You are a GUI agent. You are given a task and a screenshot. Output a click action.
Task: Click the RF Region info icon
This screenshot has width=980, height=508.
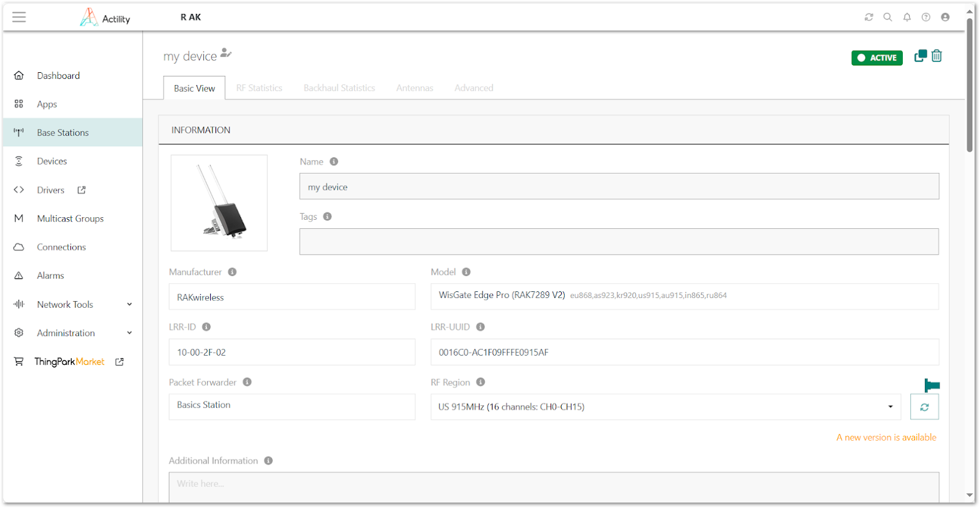[x=481, y=382]
